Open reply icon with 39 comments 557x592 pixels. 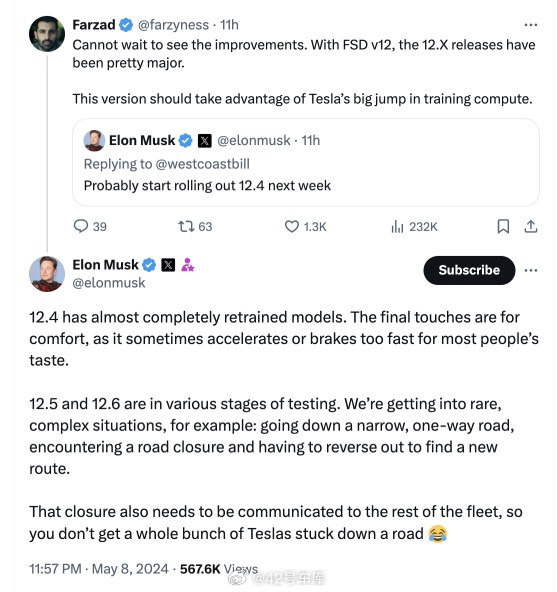80,226
